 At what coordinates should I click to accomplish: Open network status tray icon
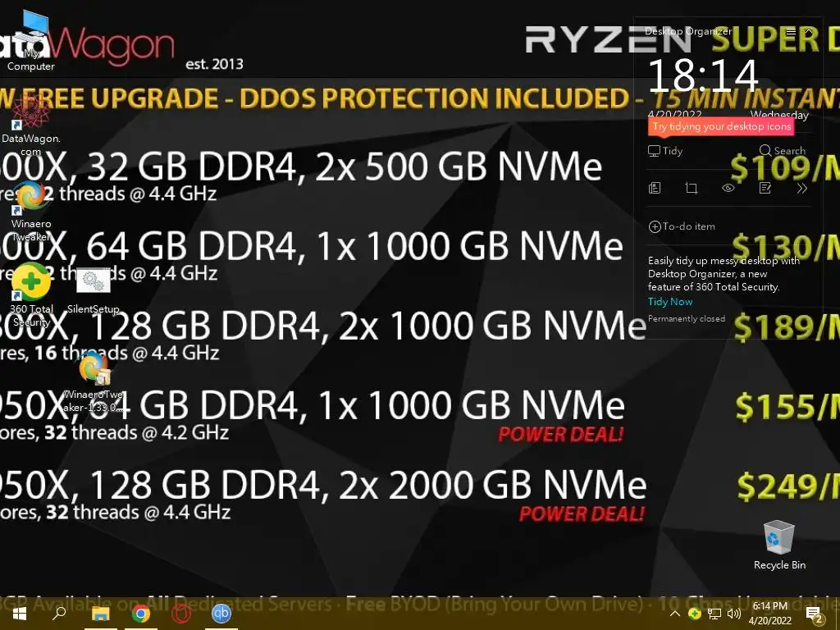(714, 614)
